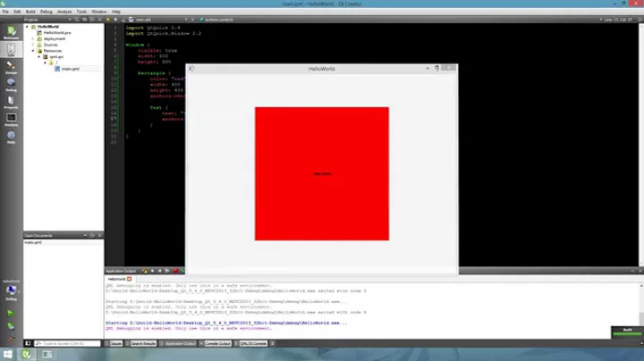The width and height of the screenshot is (644, 361).
Task: Open the File menu
Action: 5,12
